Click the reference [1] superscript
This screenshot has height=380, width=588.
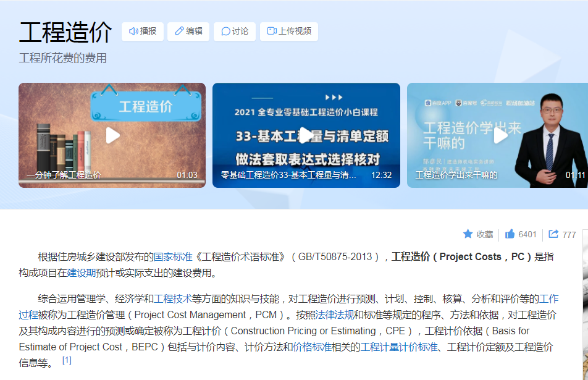(67, 360)
